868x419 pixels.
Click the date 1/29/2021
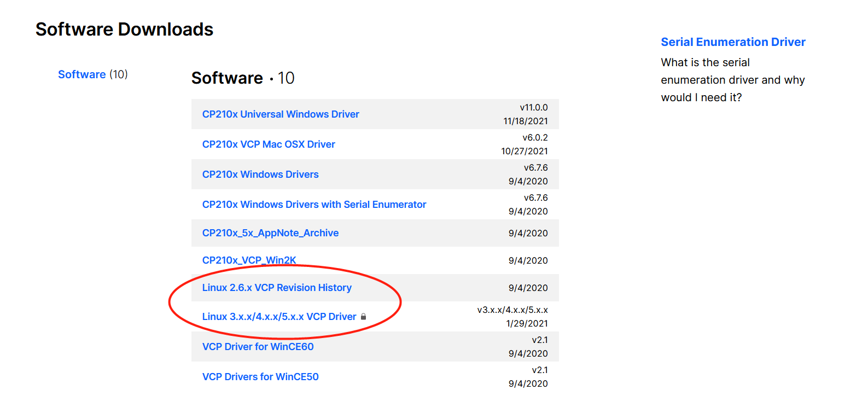point(527,324)
